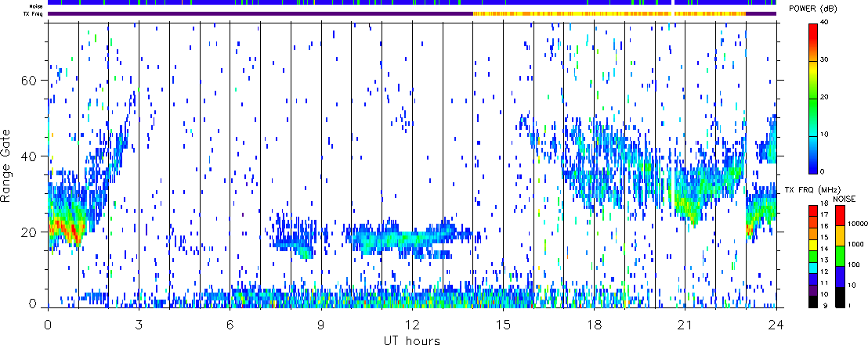Click the "NOISE" legend title above colorbar

coord(844,198)
